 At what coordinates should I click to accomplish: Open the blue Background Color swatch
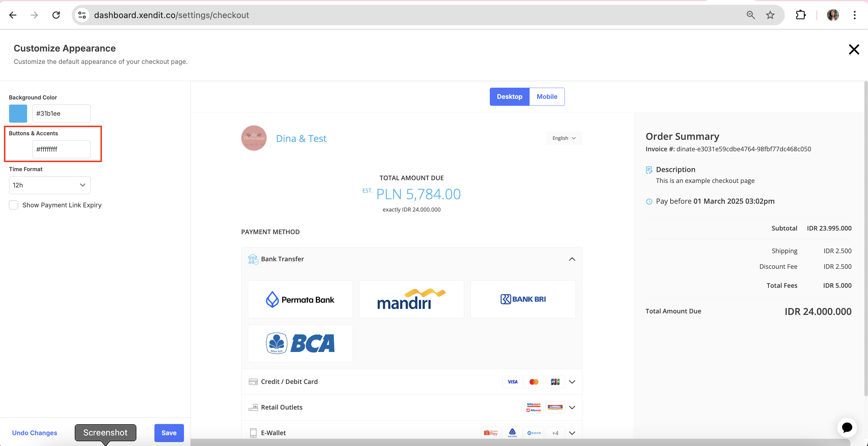tap(18, 113)
